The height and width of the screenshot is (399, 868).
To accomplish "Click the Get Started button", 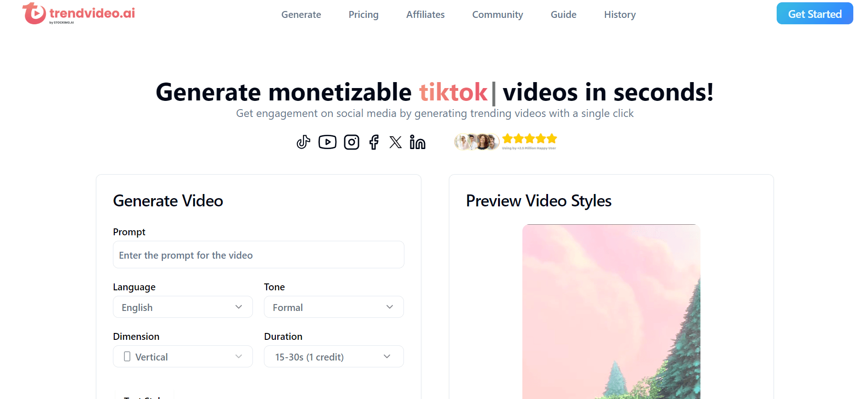I will [x=815, y=13].
